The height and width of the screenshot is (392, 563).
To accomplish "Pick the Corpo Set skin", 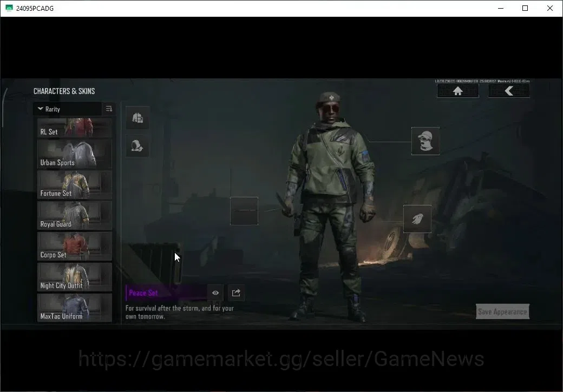I will (x=75, y=247).
